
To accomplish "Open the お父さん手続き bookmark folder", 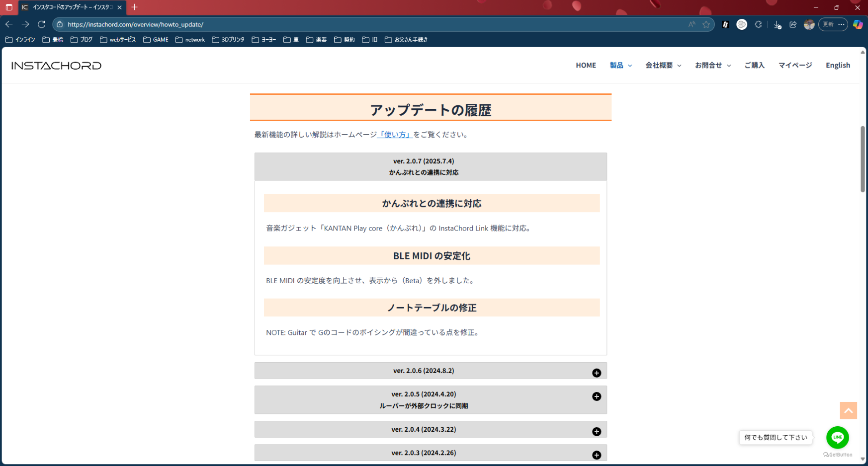I will [x=406, y=40].
